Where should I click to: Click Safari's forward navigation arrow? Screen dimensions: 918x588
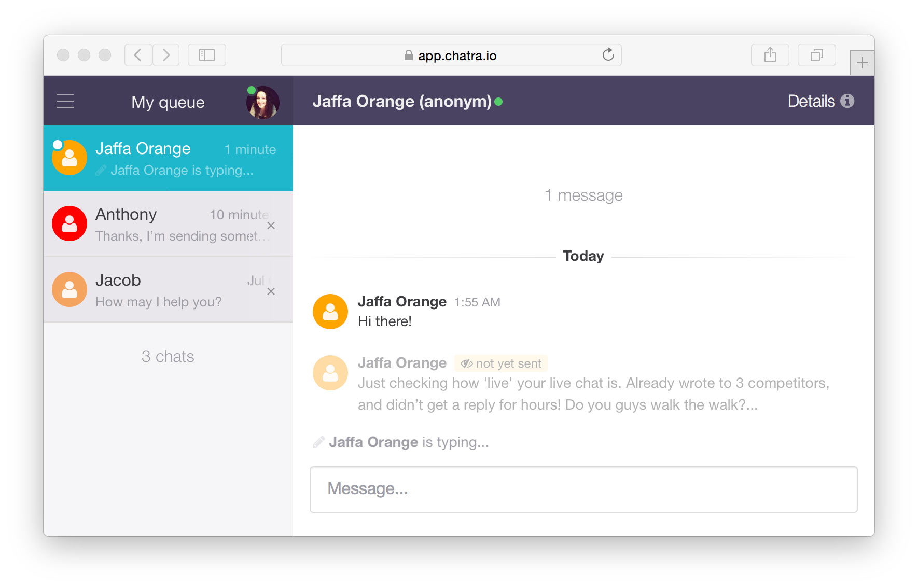[166, 55]
